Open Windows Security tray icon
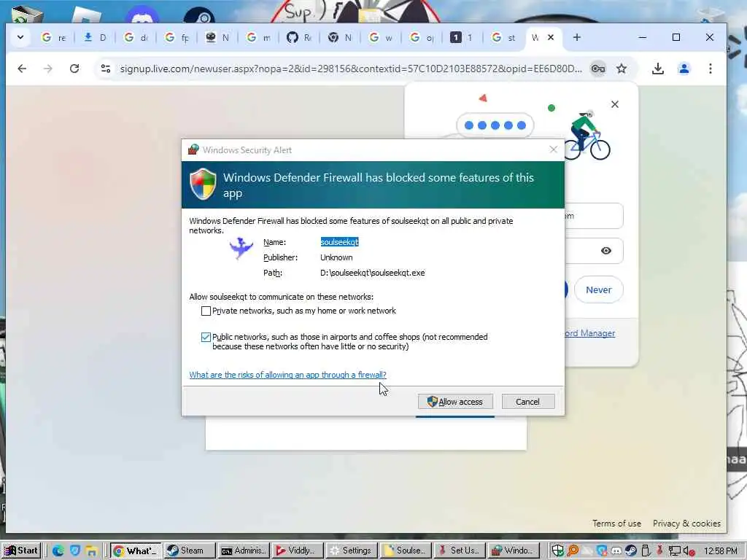The width and height of the screenshot is (747, 560). click(x=558, y=551)
